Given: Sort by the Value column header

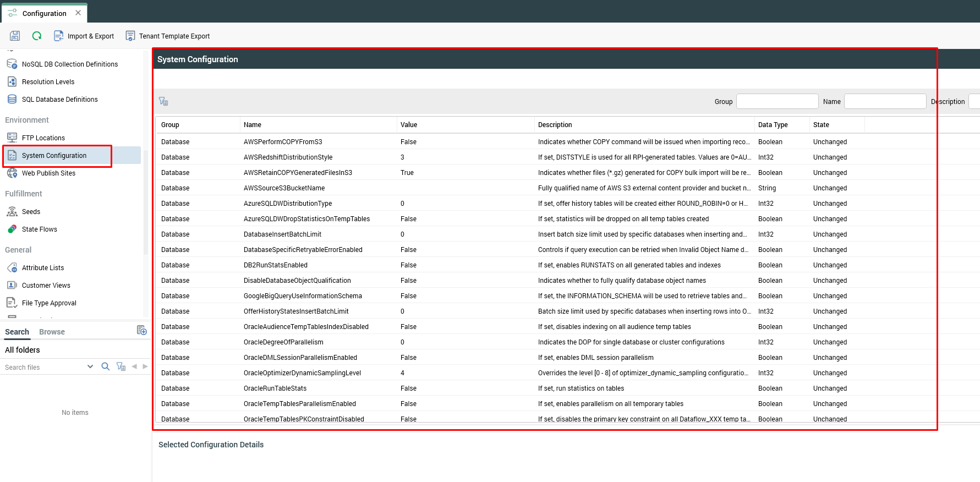Looking at the screenshot, I should (x=409, y=125).
